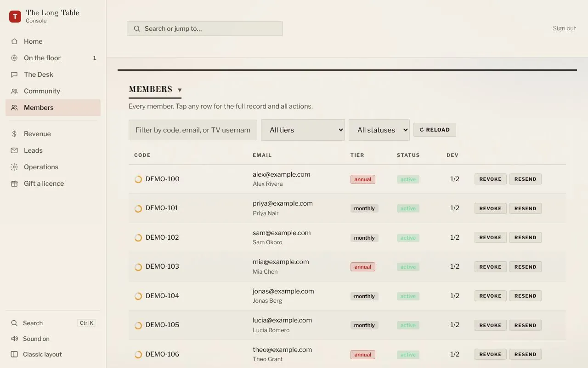588x368 pixels.
Task: Click the red T logo of The Long Table
Action: pyautogui.click(x=15, y=17)
